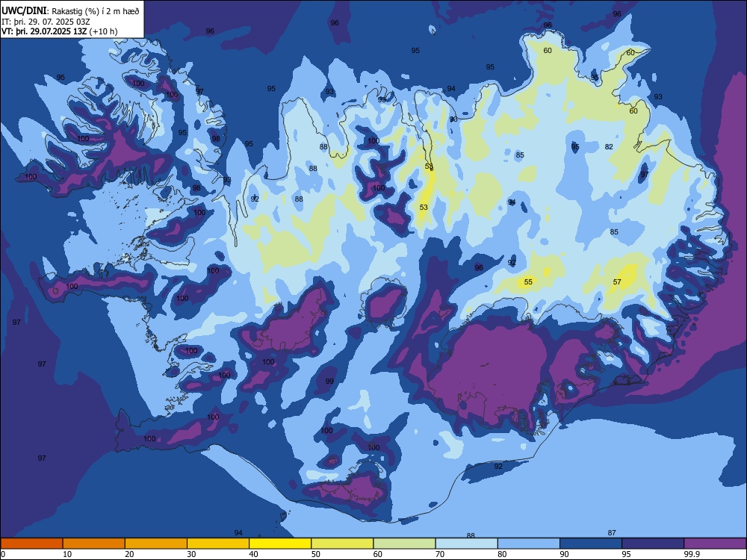Click the 'UWC/DINI' title text
The height and width of the screenshot is (560, 747).
(25, 11)
